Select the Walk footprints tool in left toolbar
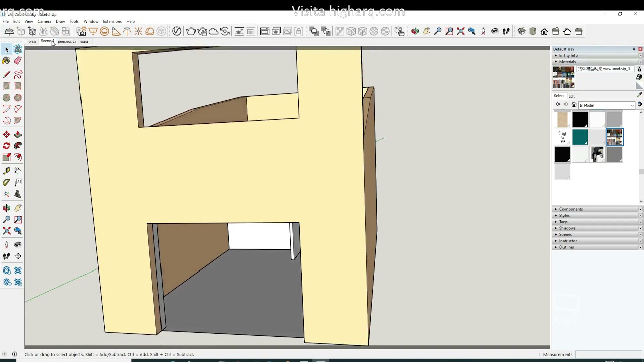Image resolution: width=644 pixels, height=362 pixels. point(7,256)
